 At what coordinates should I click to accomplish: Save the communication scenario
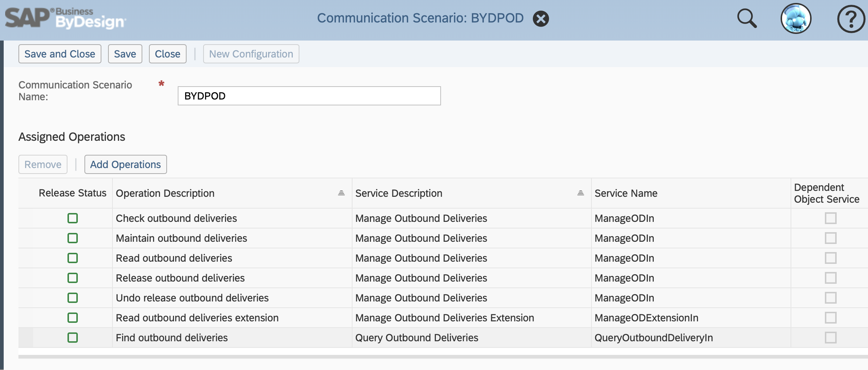(x=125, y=53)
